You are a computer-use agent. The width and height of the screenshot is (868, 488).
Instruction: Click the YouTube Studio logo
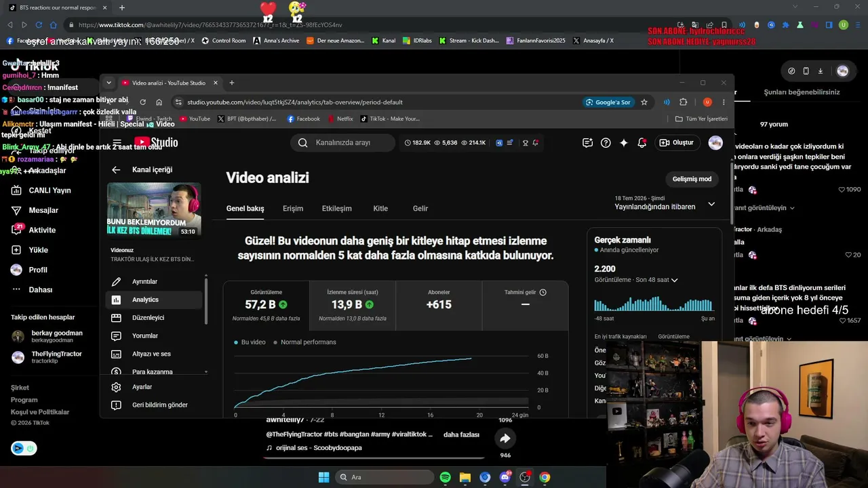tap(156, 142)
